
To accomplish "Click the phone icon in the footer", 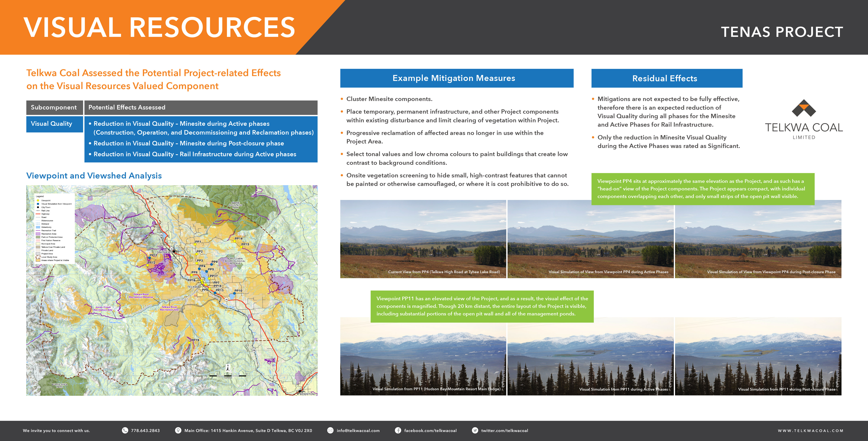I will point(125,430).
